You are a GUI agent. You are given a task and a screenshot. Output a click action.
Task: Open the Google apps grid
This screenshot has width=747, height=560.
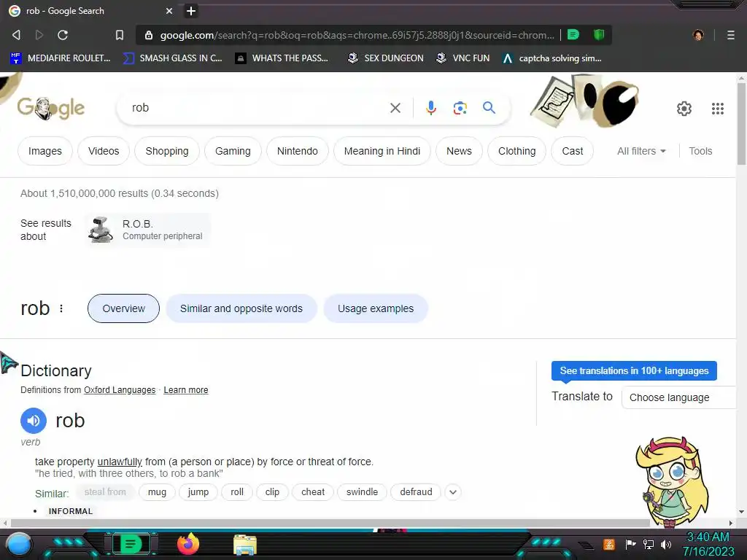(x=718, y=109)
